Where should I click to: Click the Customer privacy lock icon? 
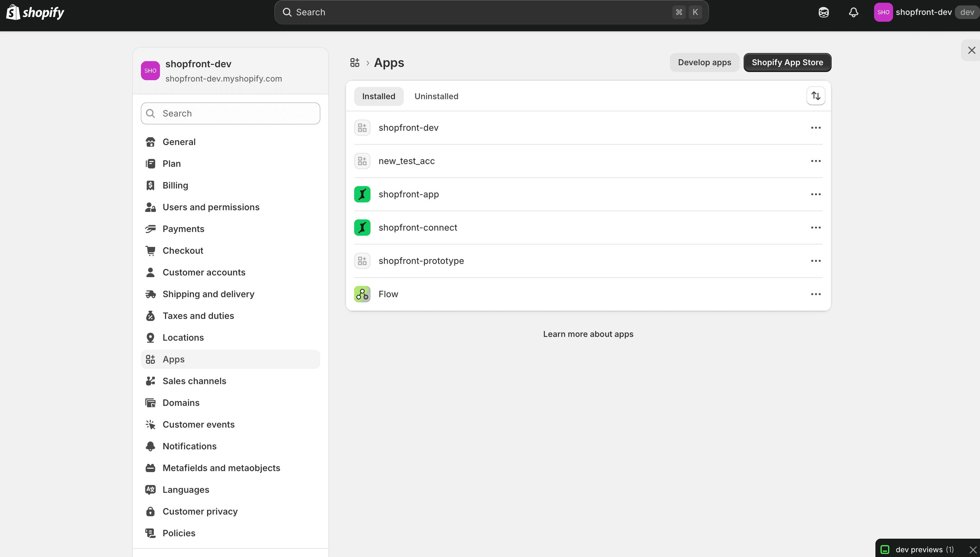[150, 511]
